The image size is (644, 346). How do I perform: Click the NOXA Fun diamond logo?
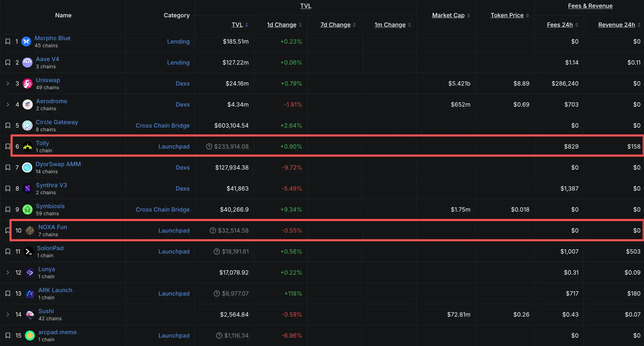[x=30, y=230]
